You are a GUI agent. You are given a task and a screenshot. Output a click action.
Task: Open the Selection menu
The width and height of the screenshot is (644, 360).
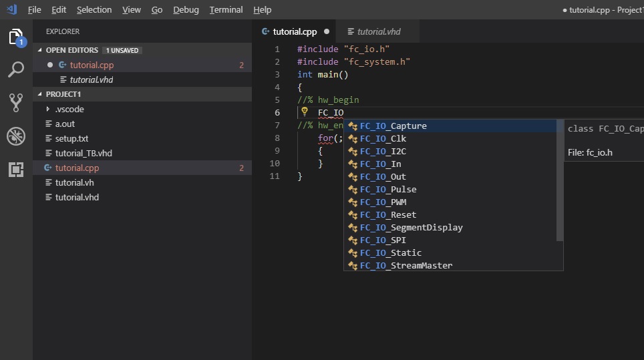(x=94, y=10)
